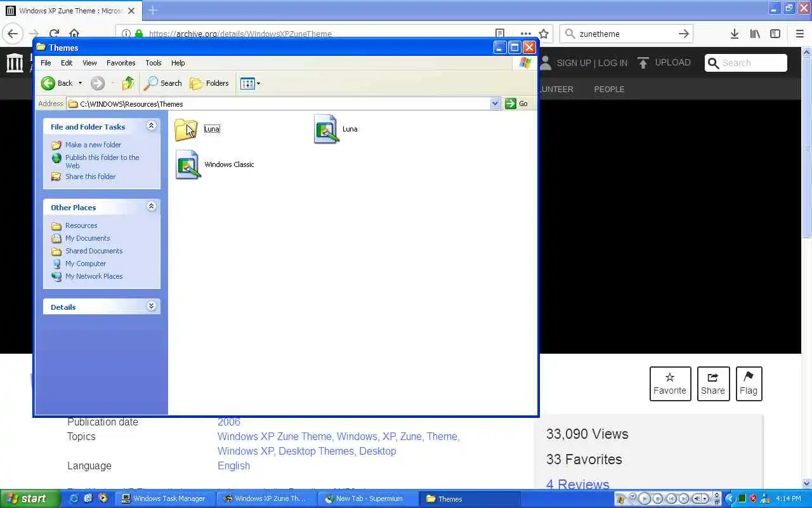Screen dimensions: 812x508
Task: Click the media player play button in taskbar
Action: [645, 498]
